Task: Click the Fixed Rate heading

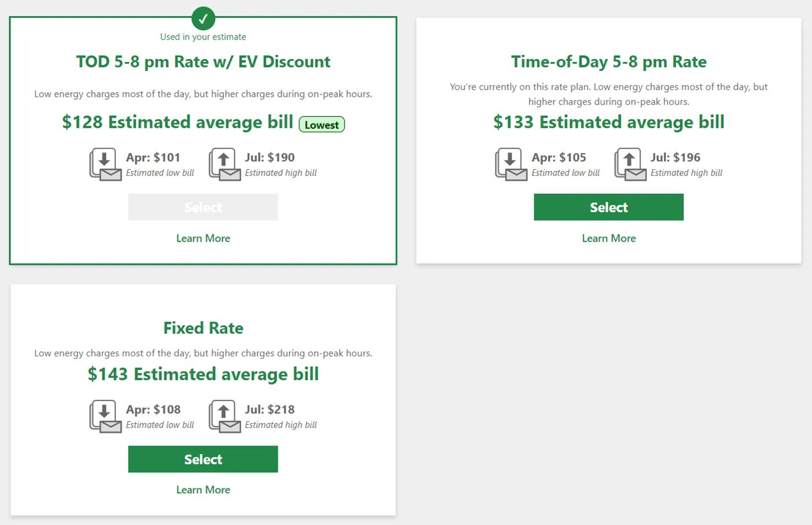Action: 203,328
